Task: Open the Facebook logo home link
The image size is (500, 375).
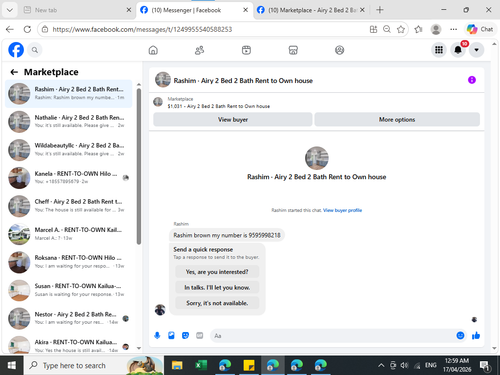Action: pos(16,50)
